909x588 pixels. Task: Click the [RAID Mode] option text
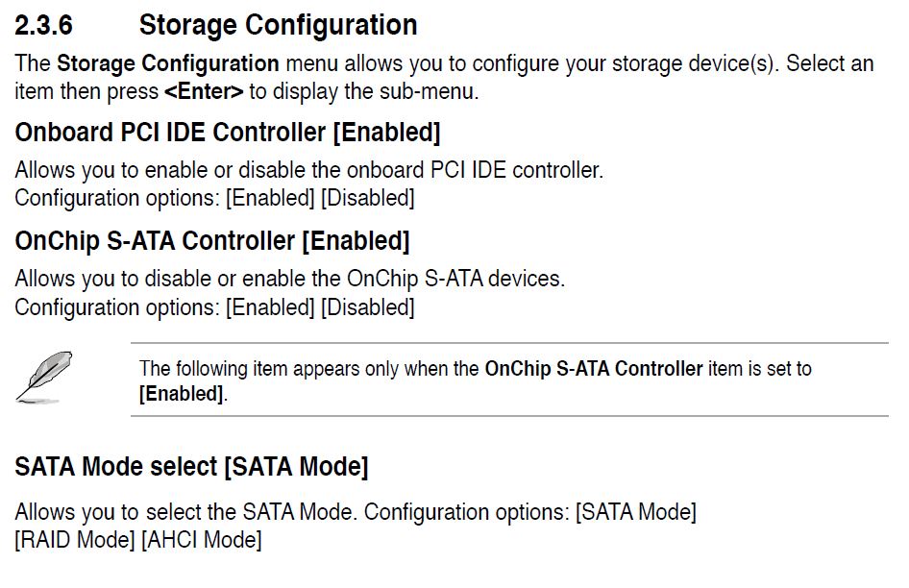[x=75, y=540]
